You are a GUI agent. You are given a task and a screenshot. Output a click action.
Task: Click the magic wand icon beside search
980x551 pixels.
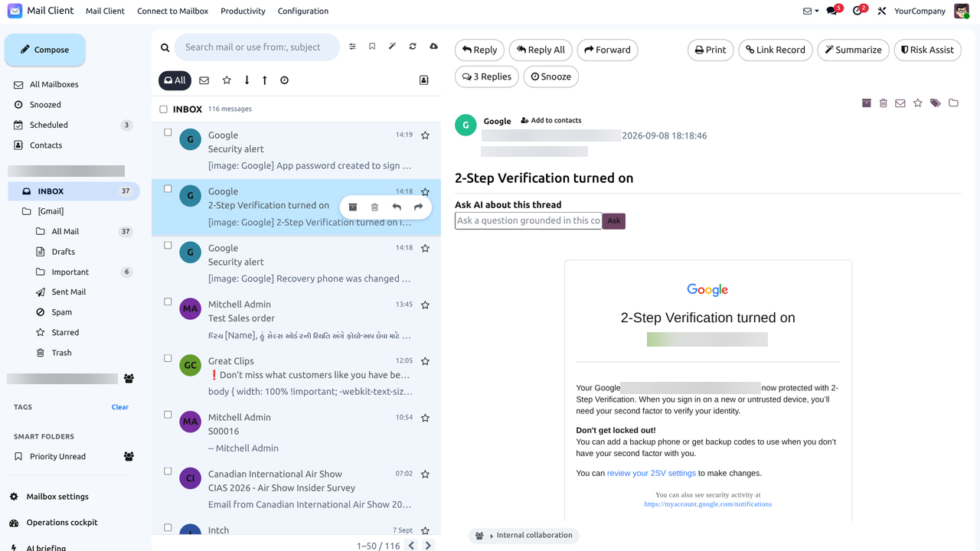point(392,47)
